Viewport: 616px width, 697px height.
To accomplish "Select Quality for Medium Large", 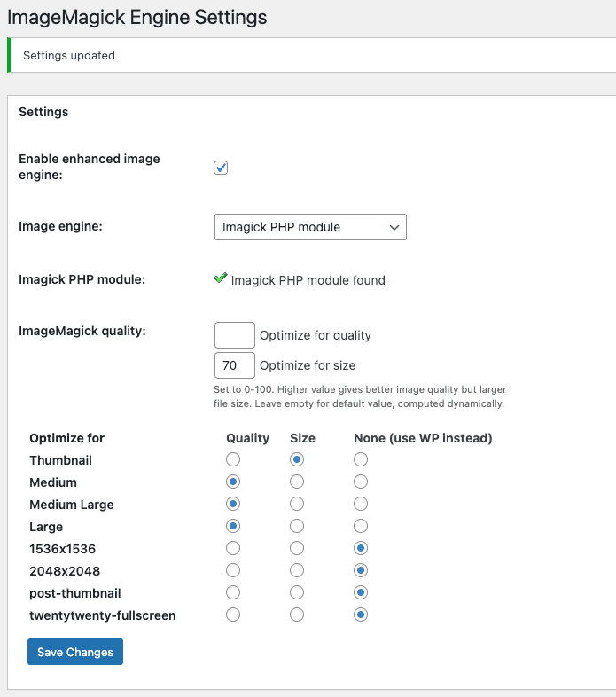I will [233, 504].
